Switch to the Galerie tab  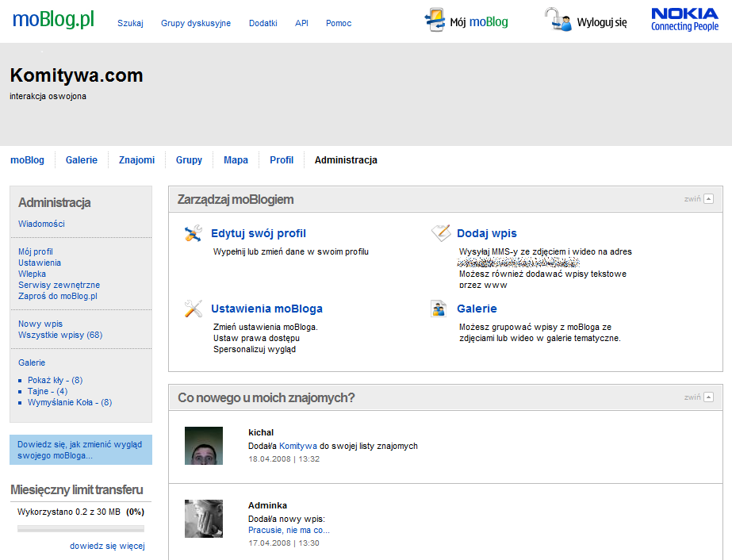[x=81, y=160]
